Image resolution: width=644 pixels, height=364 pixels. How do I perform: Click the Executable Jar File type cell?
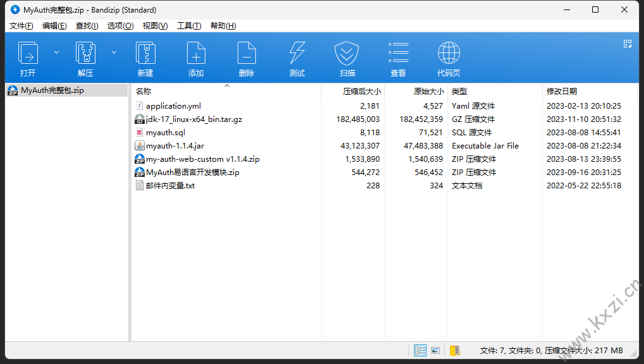485,146
